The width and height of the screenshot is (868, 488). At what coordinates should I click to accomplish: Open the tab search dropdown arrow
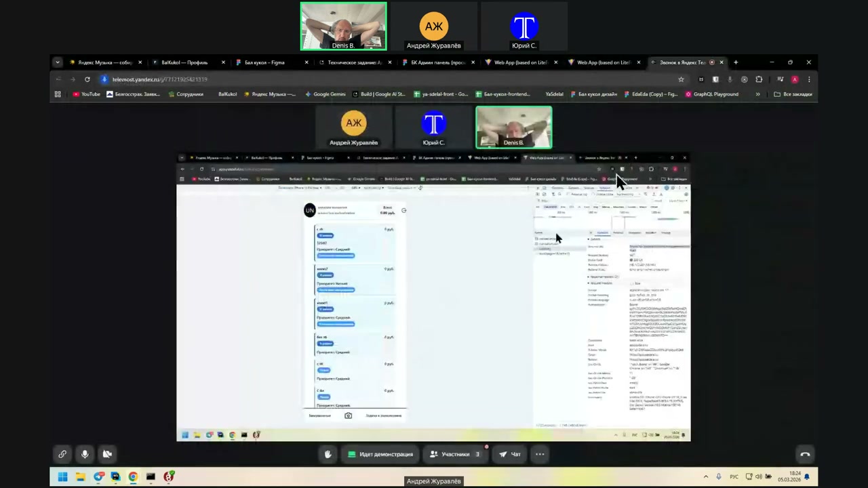(58, 62)
